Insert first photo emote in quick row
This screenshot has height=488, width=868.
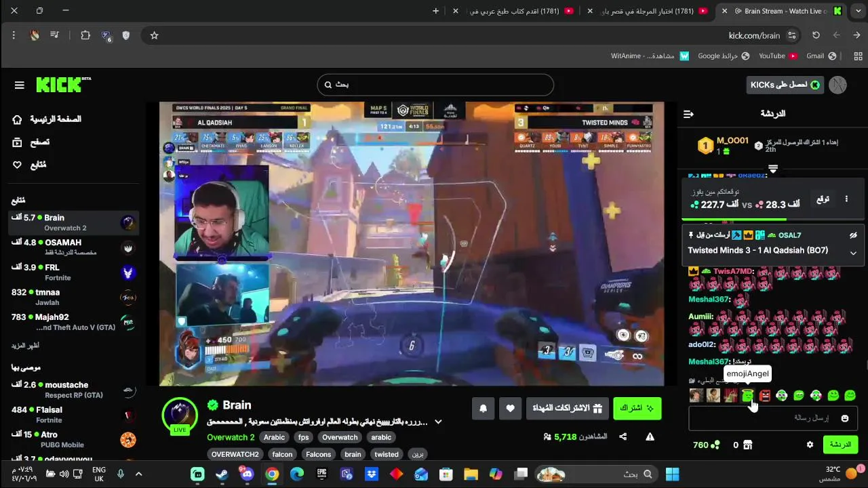696,396
